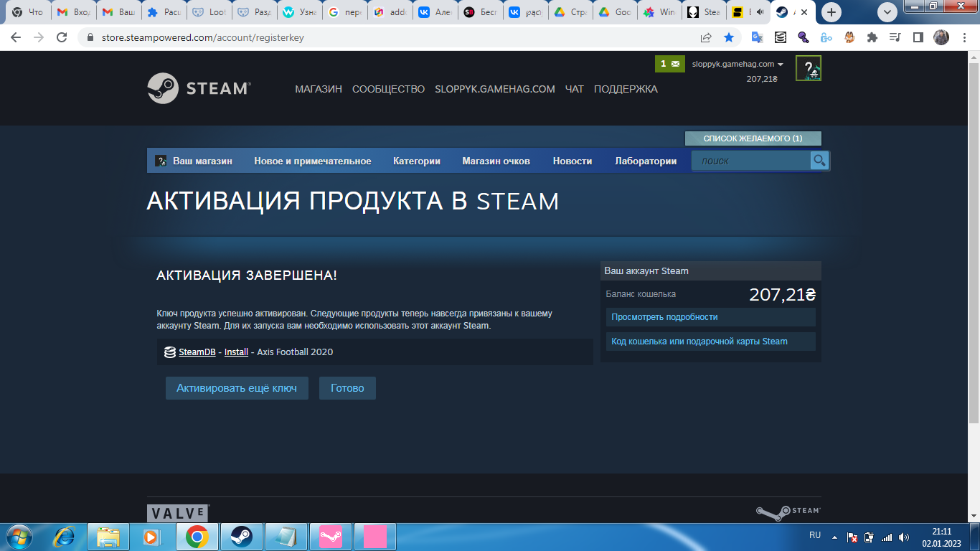The width and height of the screenshot is (980, 551).
Task: Click the taskbar volume speaker icon
Action: click(903, 537)
